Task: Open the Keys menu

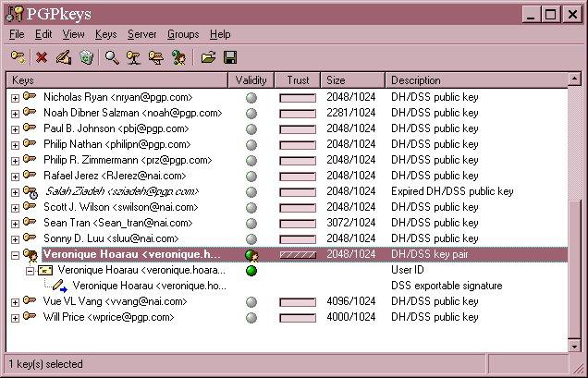Action: pyautogui.click(x=105, y=34)
